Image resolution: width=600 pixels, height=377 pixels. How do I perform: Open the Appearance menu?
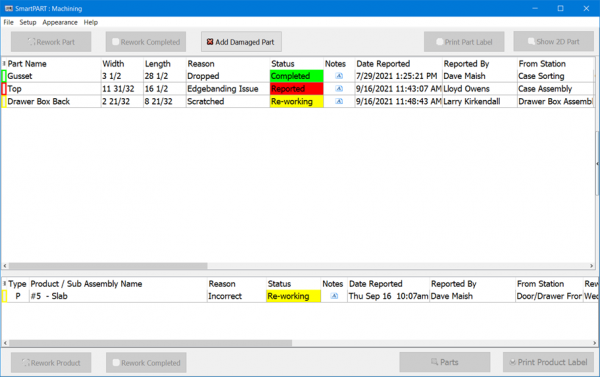[x=60, y=22]
